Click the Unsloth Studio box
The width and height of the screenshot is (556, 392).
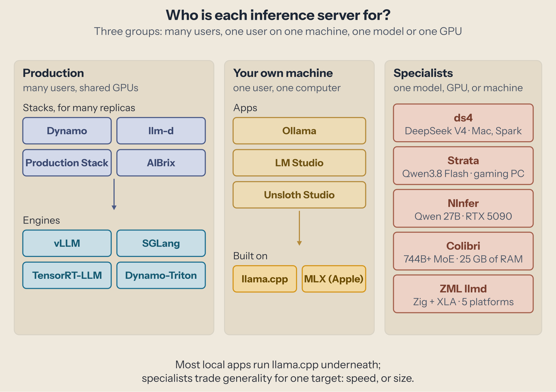(x=299, y=195)
